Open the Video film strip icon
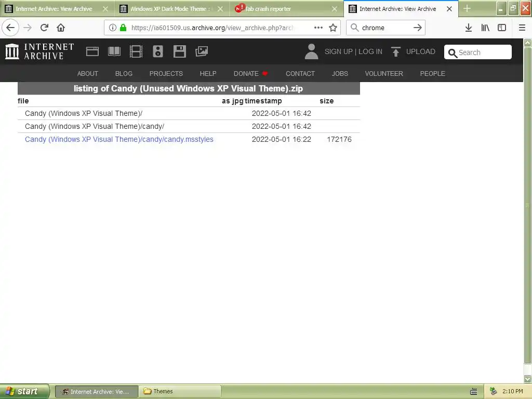This screenshot has height=399, width=532. tap(136, 51)
